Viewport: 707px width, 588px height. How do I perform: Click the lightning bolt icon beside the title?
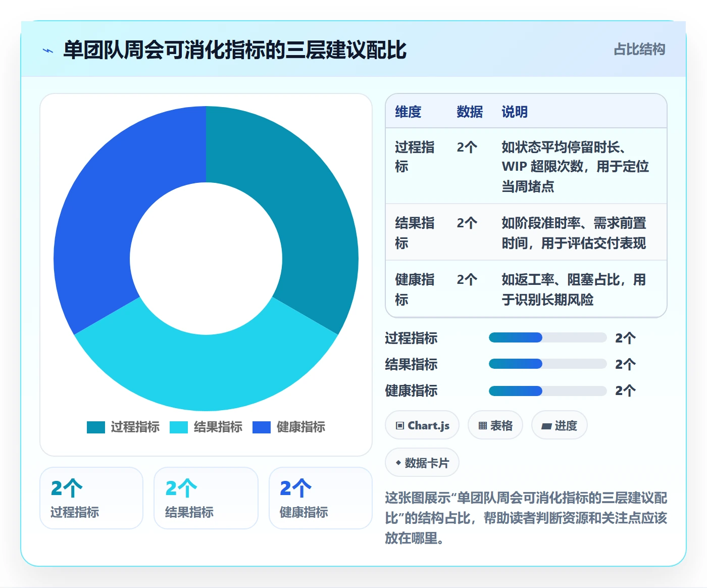[48, 51]
